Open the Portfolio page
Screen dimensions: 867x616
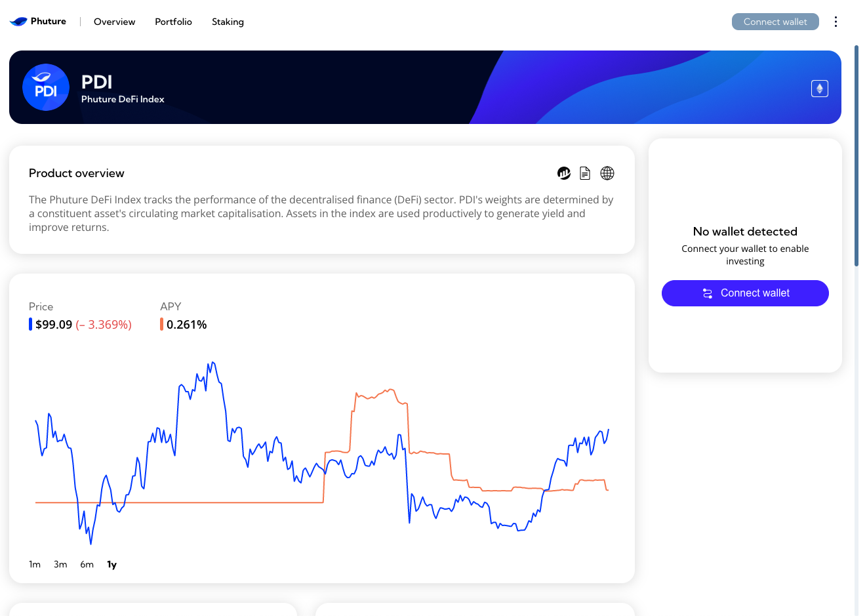tap(173, 22)
